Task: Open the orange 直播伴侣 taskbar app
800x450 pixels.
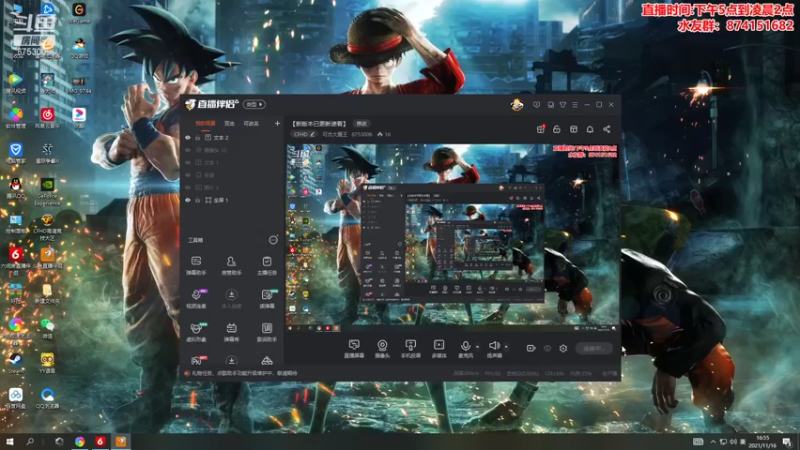Action: pyautogui.click(x=121, y=441)
